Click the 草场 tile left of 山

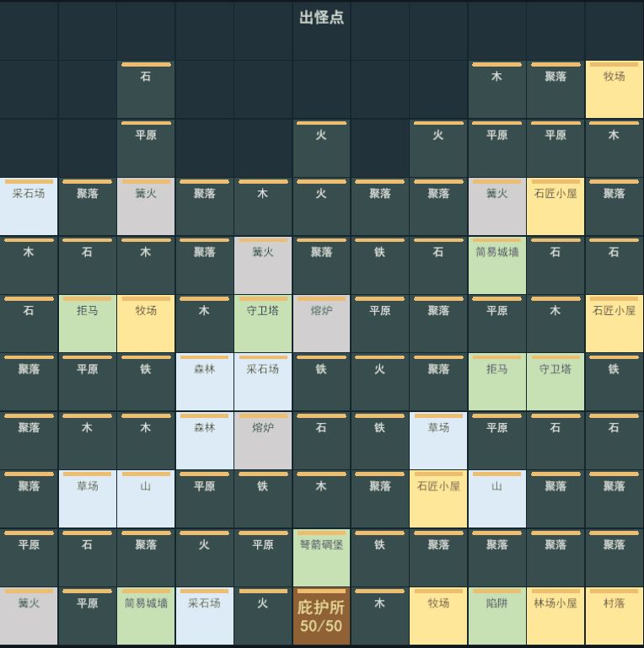point(87,499)
